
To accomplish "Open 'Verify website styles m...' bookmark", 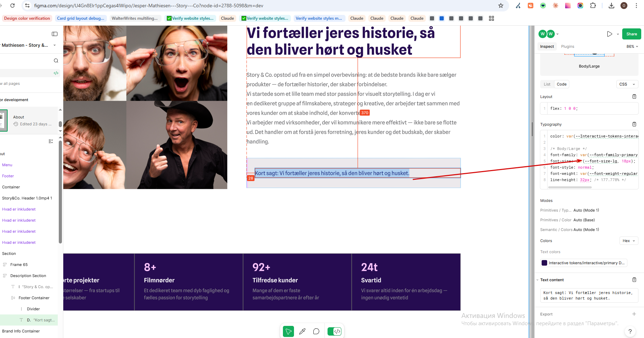I will tap(319, 18).
